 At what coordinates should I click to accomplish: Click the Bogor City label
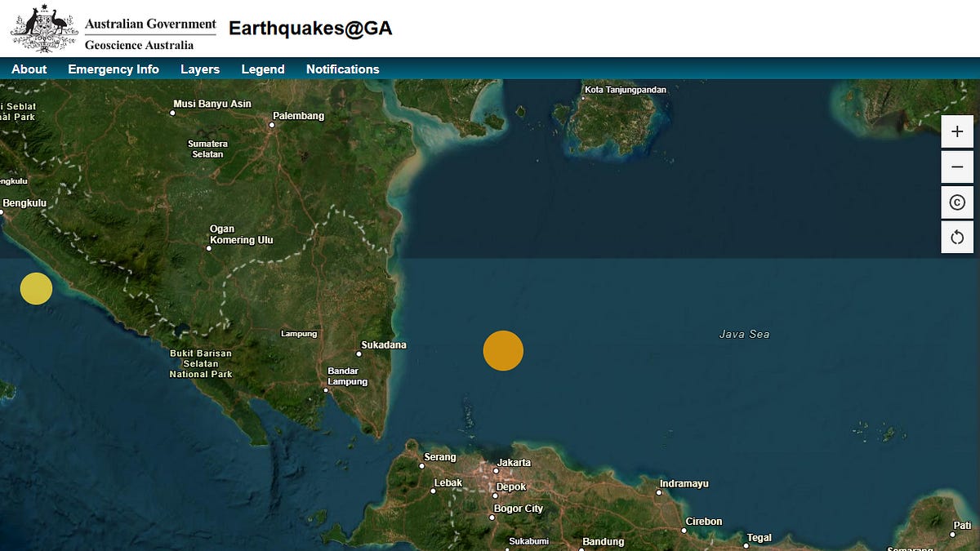click(x=518, y=509)
